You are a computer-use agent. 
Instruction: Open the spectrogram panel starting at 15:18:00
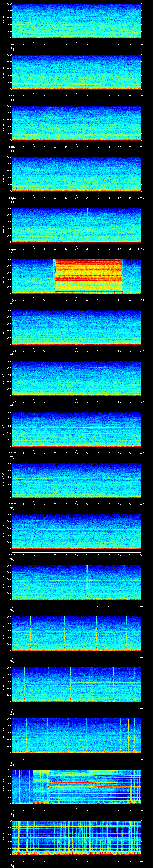76,123
